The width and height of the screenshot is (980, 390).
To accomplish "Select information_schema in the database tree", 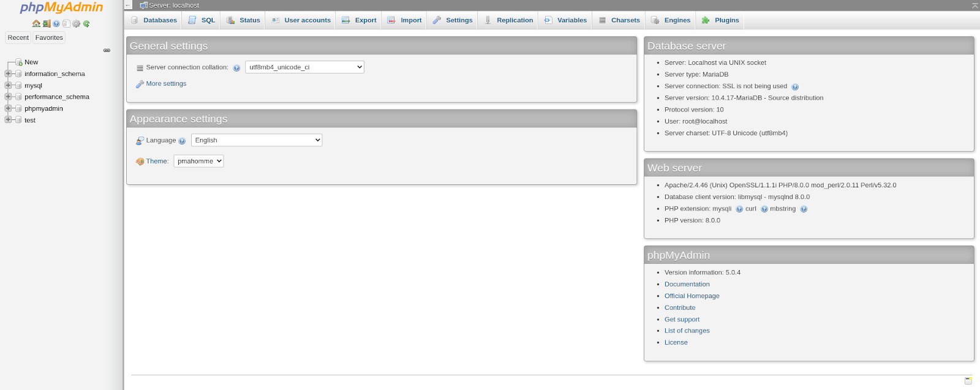I will coord(55,74).
